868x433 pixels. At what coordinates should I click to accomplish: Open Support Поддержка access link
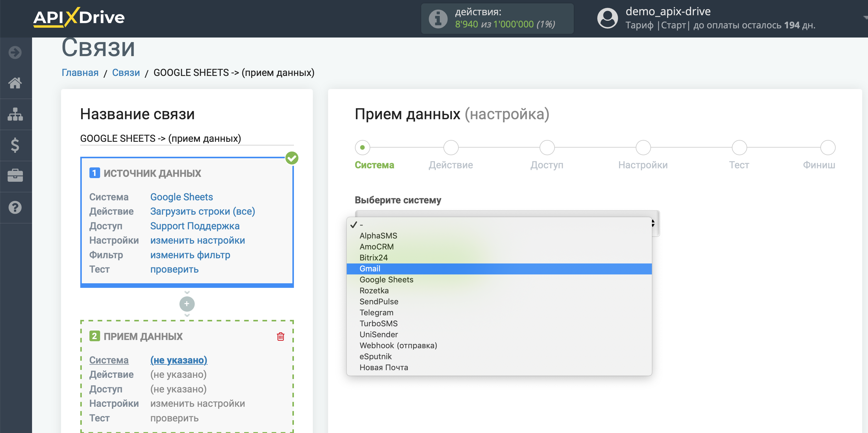pyautogui.click(x=195, y=226)
